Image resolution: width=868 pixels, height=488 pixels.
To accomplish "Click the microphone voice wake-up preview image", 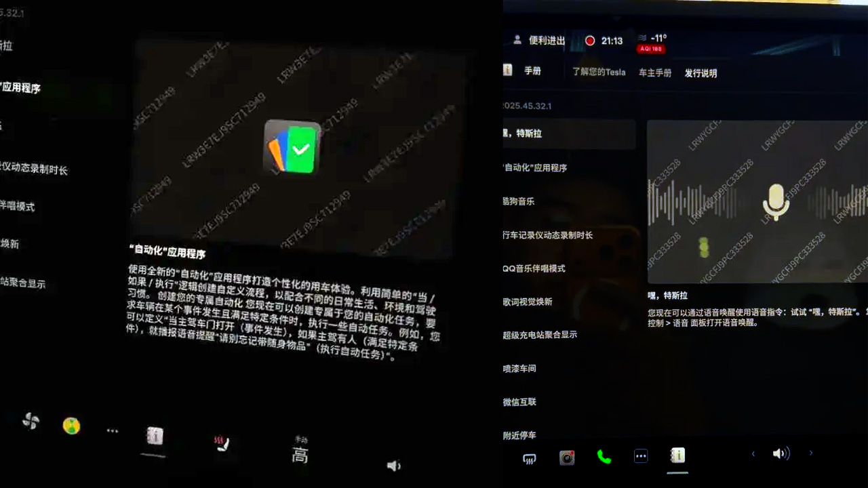I will [x=757, y=202].
